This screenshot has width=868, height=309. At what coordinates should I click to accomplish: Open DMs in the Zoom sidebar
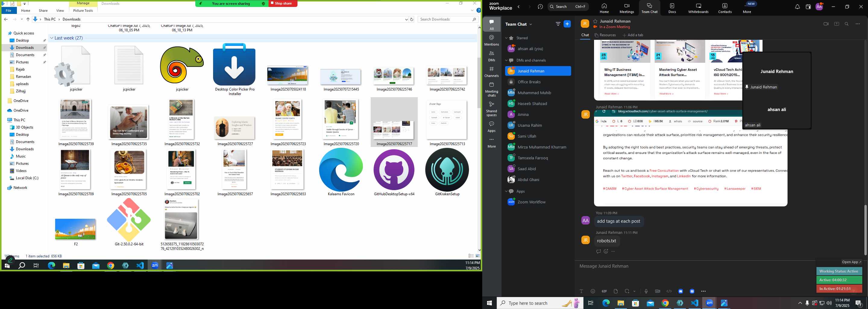[492, 56]
